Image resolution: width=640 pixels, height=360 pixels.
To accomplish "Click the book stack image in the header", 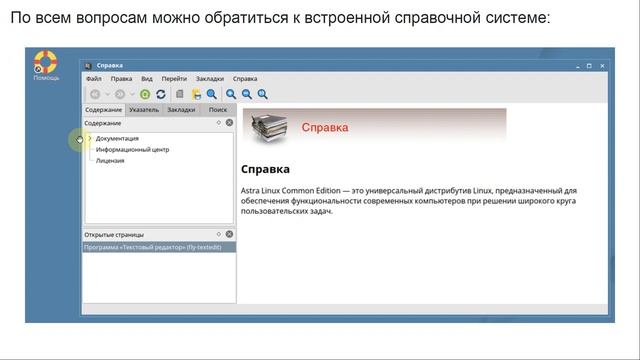I will point(269,128).
